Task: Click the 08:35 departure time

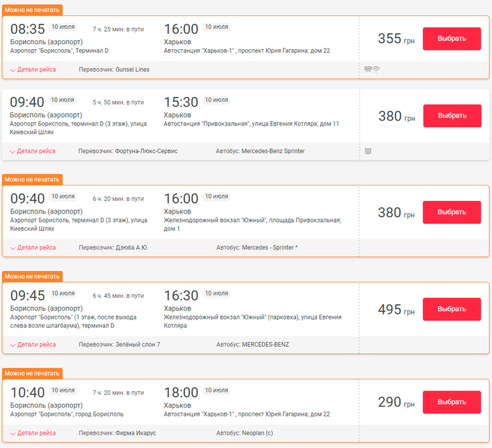Action: 27,29
